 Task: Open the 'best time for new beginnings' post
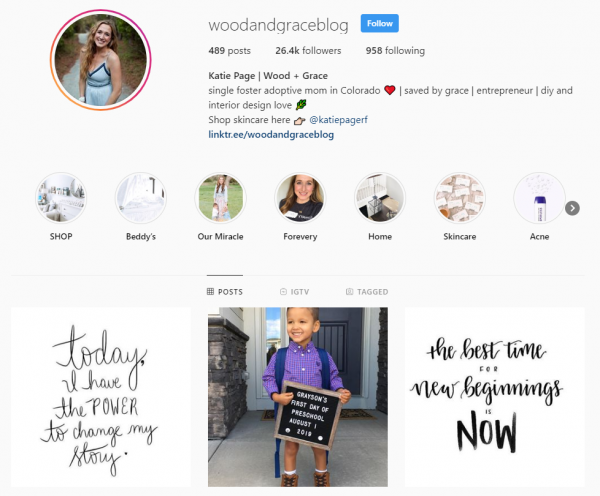pos(495,397)
